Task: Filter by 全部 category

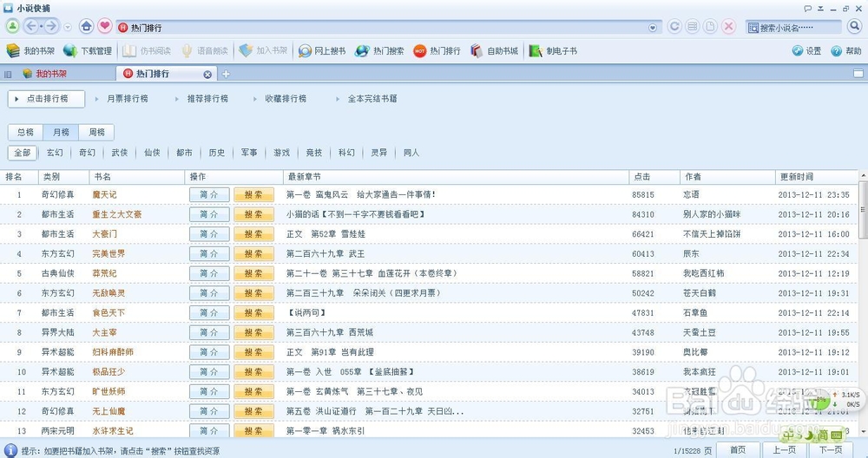Action: click(x=23, y=153)
